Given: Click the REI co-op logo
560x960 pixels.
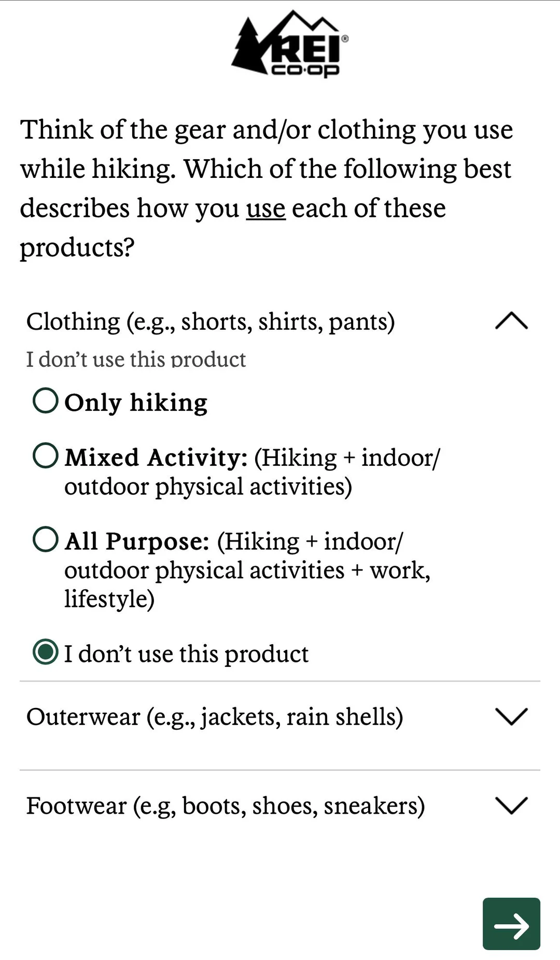Looking at the screenshot, I should (x=288, y=47).
